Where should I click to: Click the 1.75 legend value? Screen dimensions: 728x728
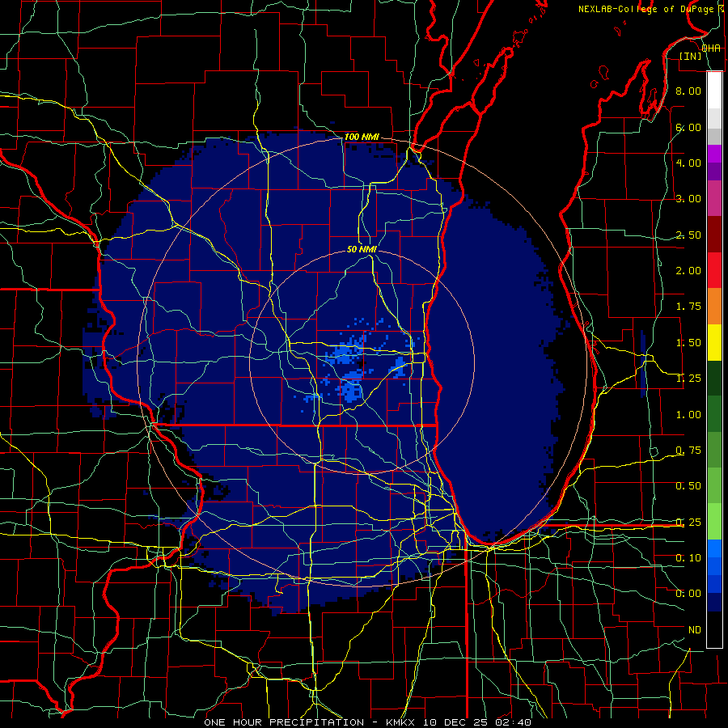point(688,307)
